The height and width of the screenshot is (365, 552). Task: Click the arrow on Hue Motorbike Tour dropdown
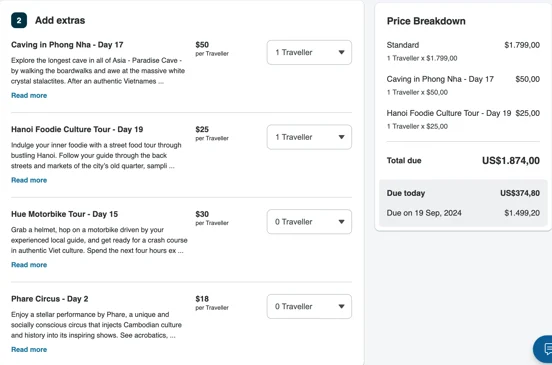(x=341, y=222)
